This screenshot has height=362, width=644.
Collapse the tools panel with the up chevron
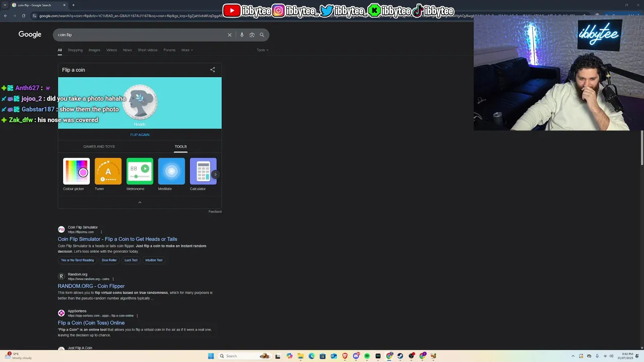click(x=140, y=202)
